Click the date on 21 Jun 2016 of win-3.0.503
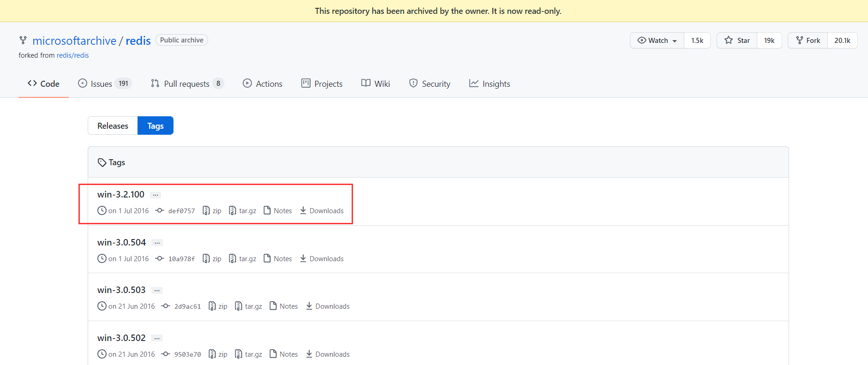868x365 pixels. point(132,306)
